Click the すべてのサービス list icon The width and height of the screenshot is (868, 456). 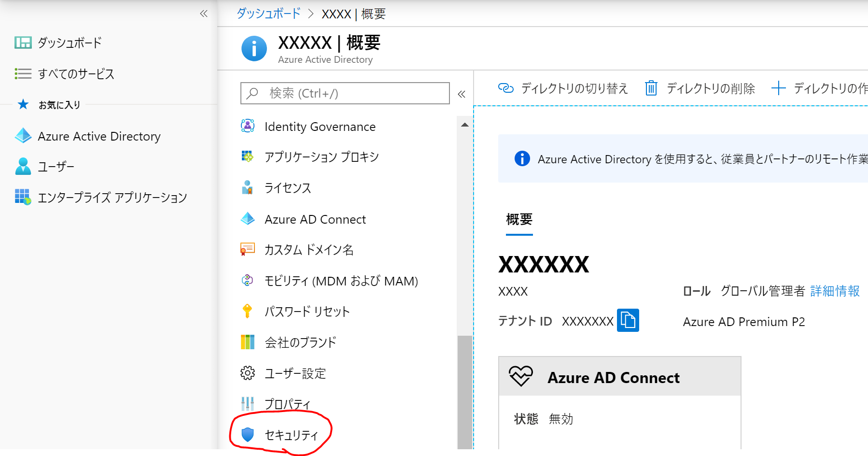pyautogui.click(x=23, y=73)
